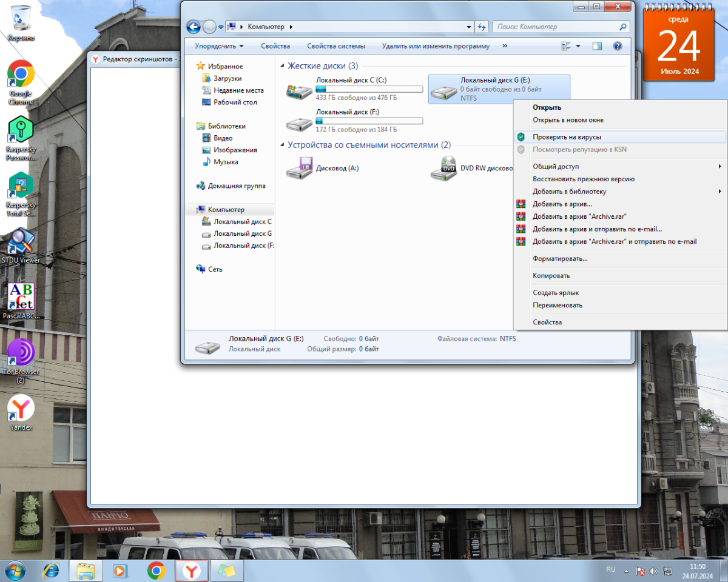
Task: Open Local Disk C: drive icon
Action: point(299,91)
